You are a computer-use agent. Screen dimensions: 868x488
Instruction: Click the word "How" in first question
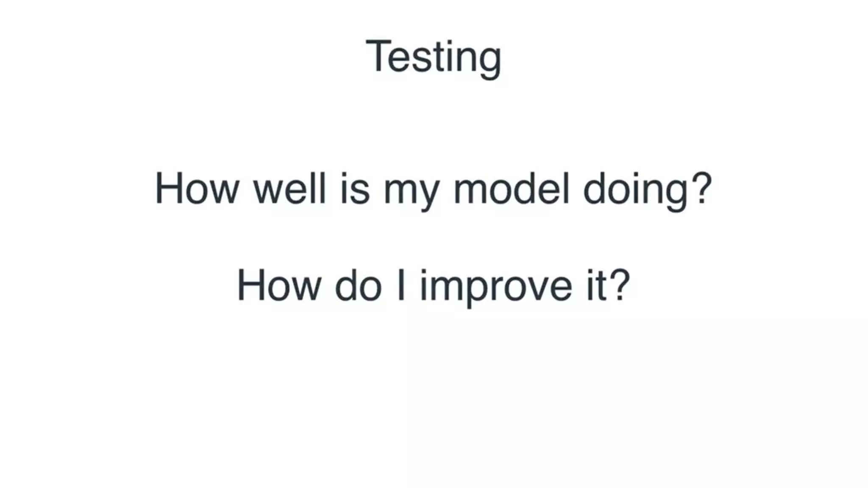tap(197, 189)
